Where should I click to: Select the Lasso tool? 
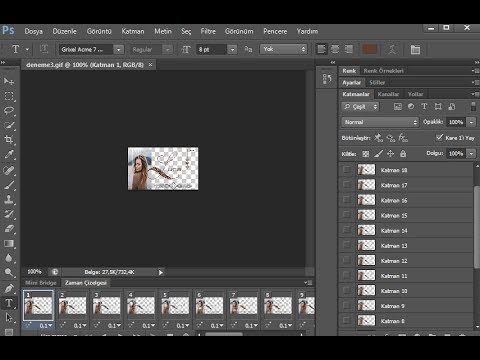[x=9, y=111]
